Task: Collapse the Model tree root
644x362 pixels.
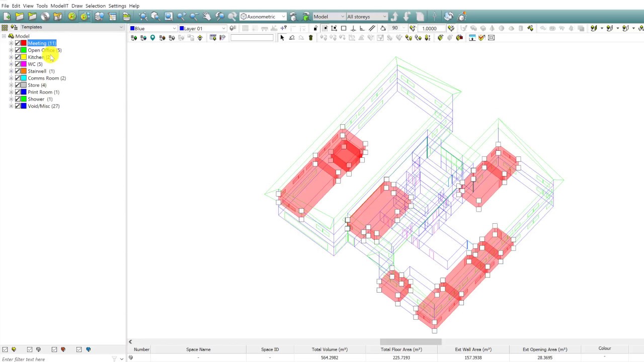Action: pos(4,36)
